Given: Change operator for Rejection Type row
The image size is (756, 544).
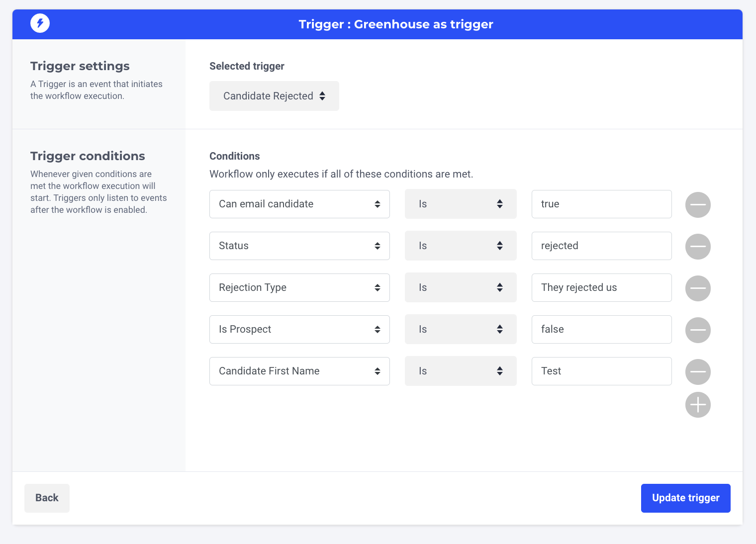Looking at the screenshot, I should (x=461, y=287).
